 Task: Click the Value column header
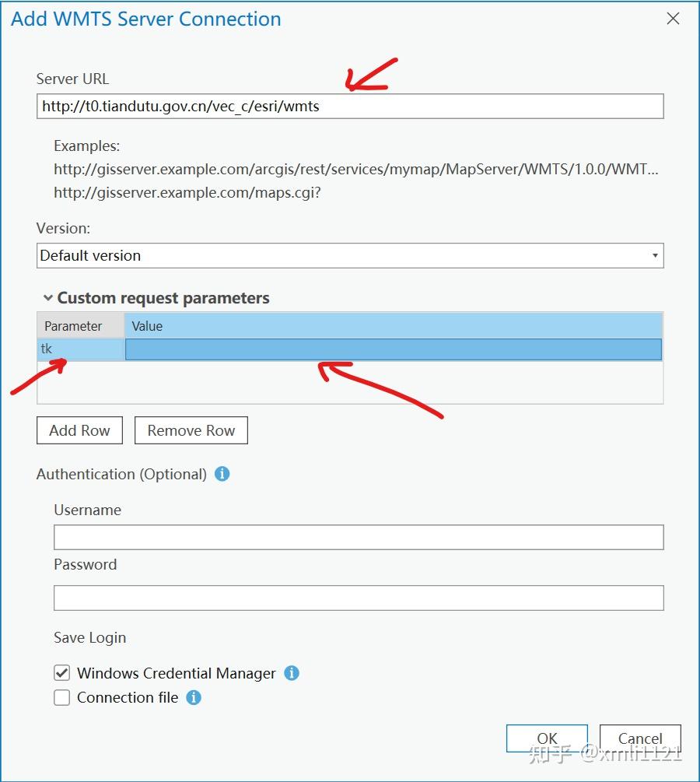point(394,326)
